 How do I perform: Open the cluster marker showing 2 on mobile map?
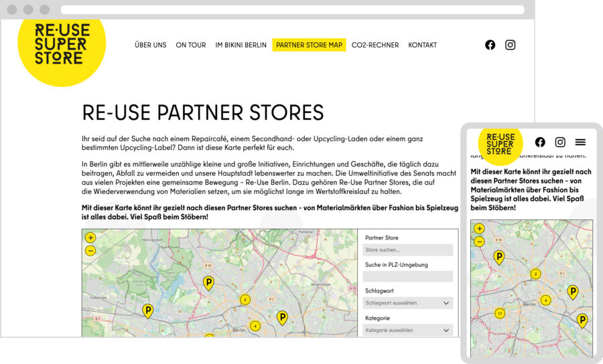click(x=535, y=274)
